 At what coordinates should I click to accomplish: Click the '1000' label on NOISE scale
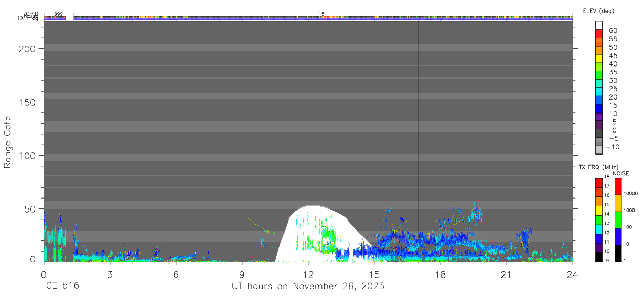pos(630,210)
